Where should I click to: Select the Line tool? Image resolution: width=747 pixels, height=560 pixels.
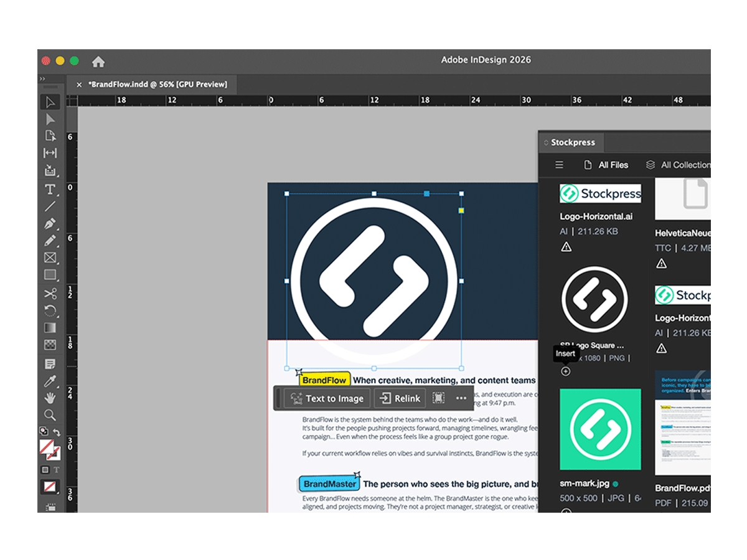(50, 206)
